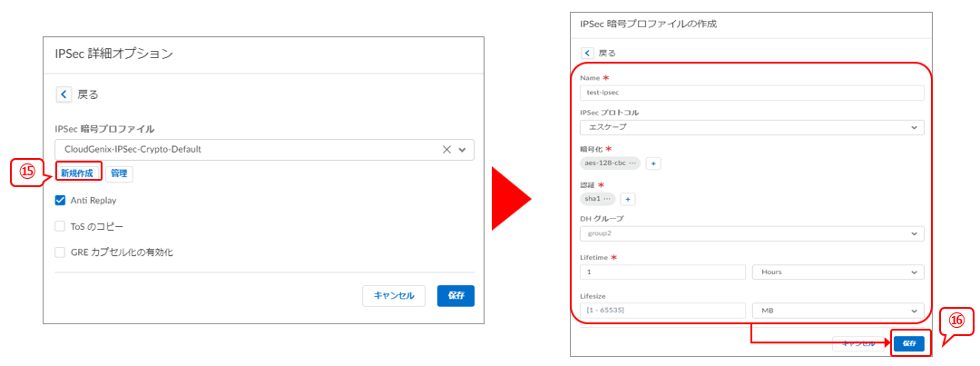Enable GRE カプセル化の有効化 checkbox
The width and height of the screenshot is (980, 366).
coord(61,252)
